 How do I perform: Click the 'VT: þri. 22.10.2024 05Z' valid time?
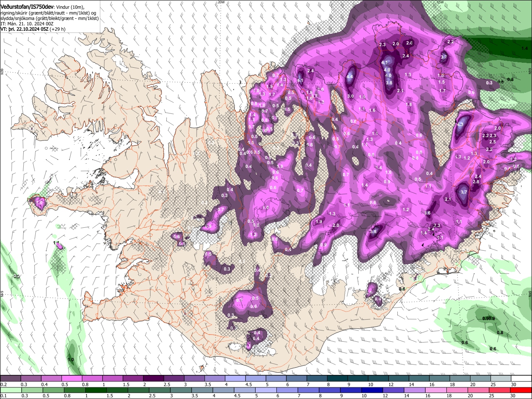coord(25,29)
